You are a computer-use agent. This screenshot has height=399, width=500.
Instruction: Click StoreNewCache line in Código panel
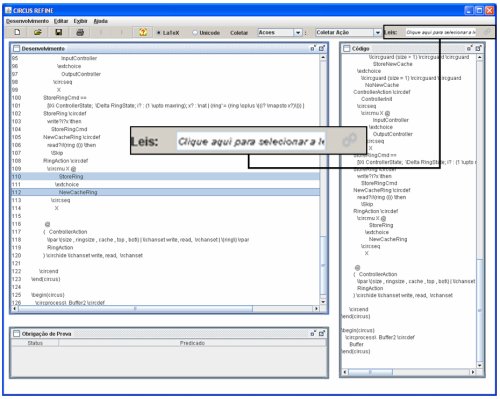[x=392, y=64]
